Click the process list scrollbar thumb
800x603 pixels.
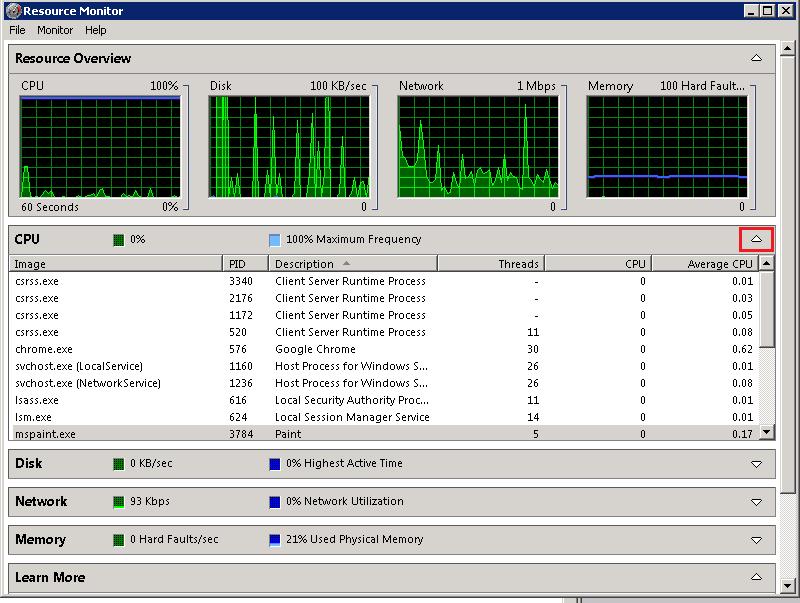[766, 309]
